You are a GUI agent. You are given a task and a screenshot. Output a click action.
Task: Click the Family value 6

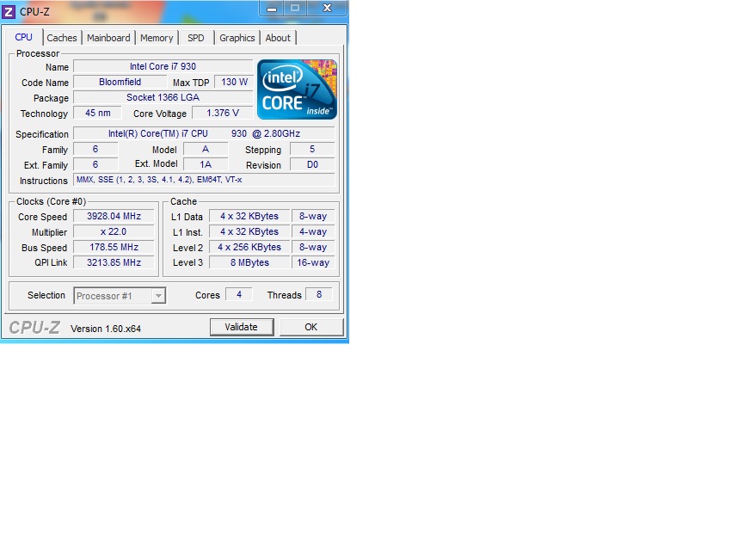point(95,149)
